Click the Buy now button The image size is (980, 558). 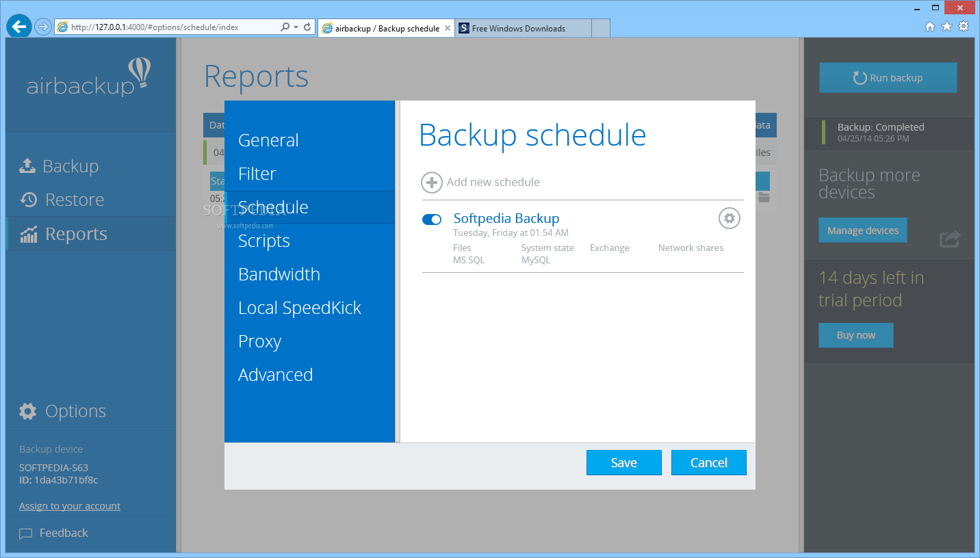pos(856,335)
